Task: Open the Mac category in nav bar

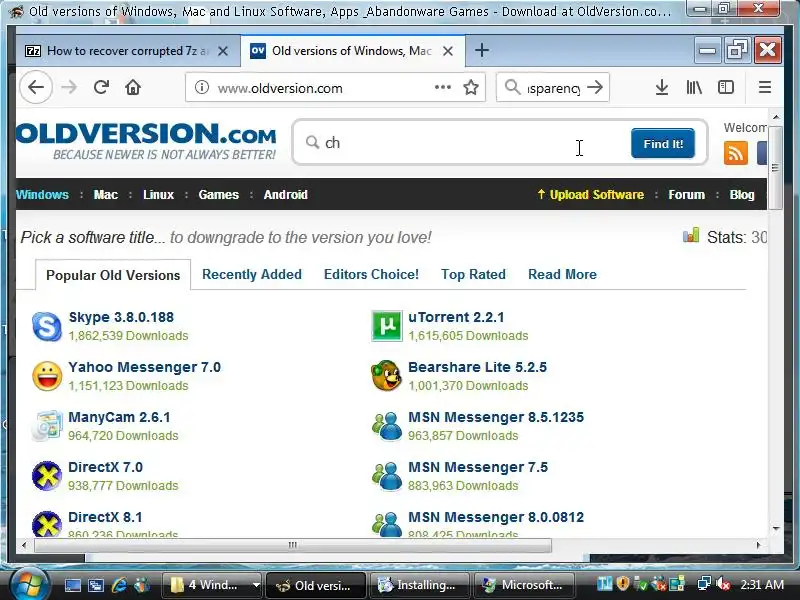Action: pyautogui.click(x=106, y=194)
